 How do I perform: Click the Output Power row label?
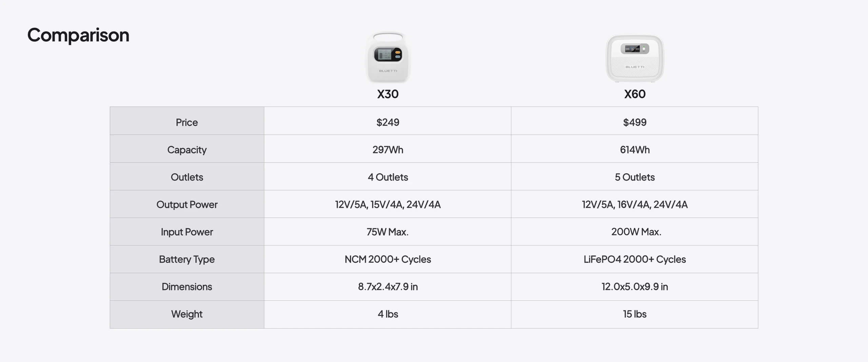click(187, 205)
